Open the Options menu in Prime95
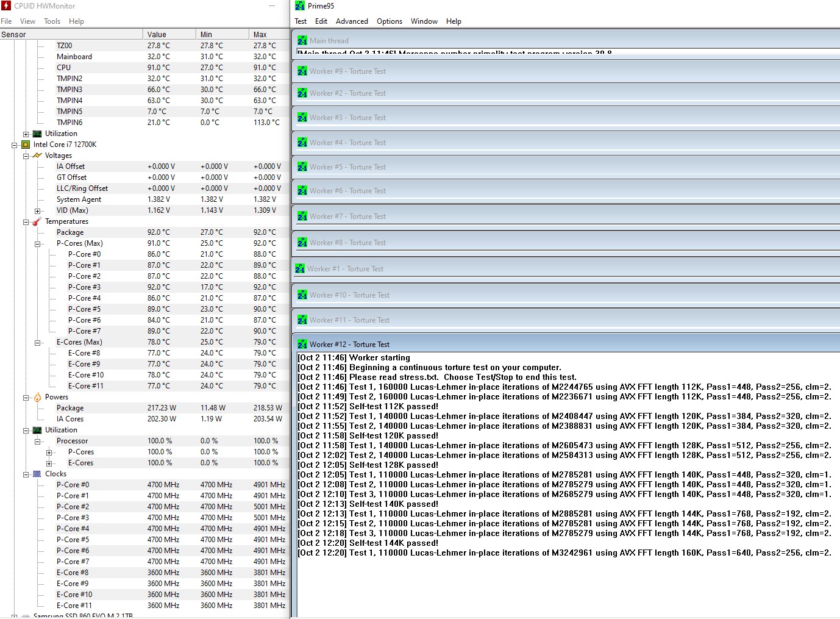The height and width of the screenshot is (619, 840). (390, 21)
